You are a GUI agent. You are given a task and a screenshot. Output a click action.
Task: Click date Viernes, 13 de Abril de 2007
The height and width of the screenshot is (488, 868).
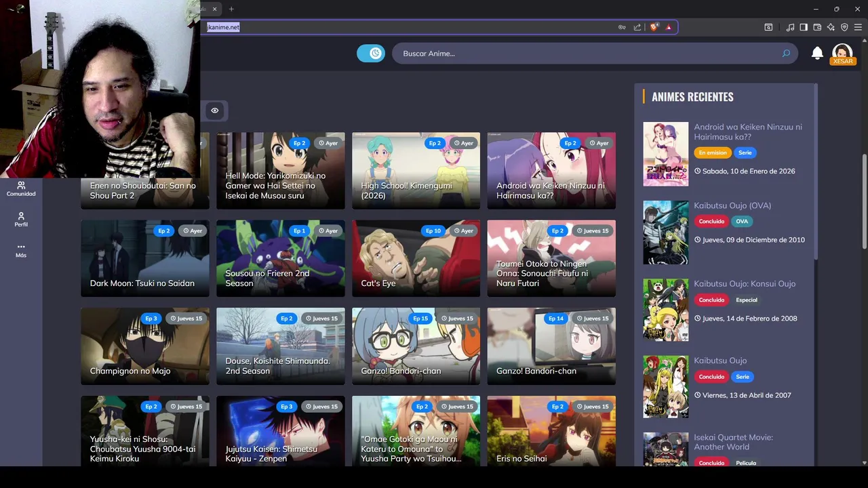(x=743, y=395)
